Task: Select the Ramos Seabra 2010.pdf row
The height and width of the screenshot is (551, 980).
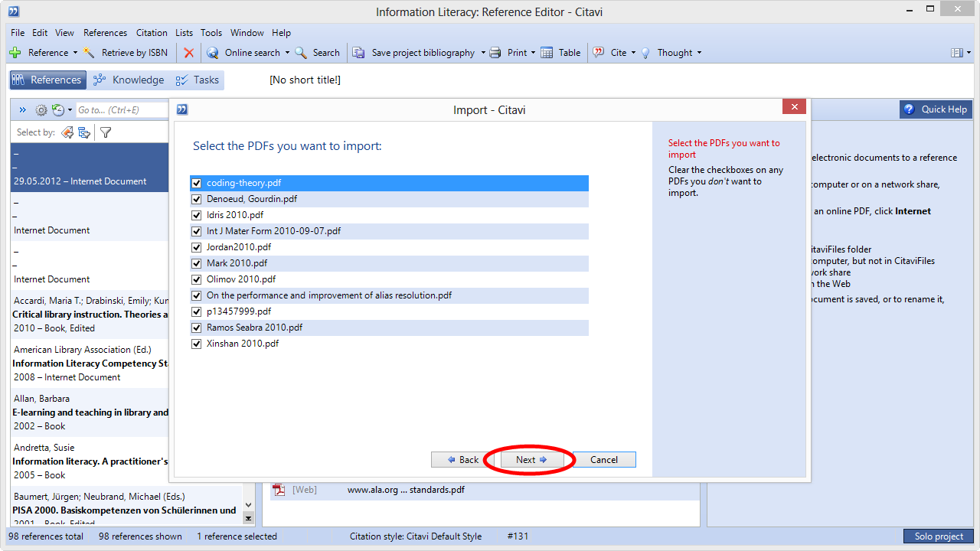Action: (390, 328)
